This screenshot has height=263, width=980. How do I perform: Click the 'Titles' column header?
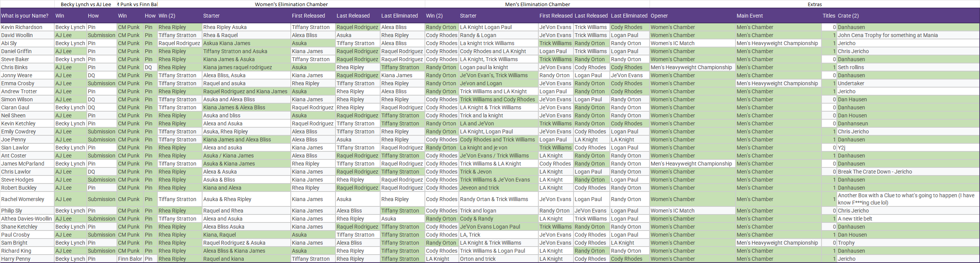[x=829, y=16]
